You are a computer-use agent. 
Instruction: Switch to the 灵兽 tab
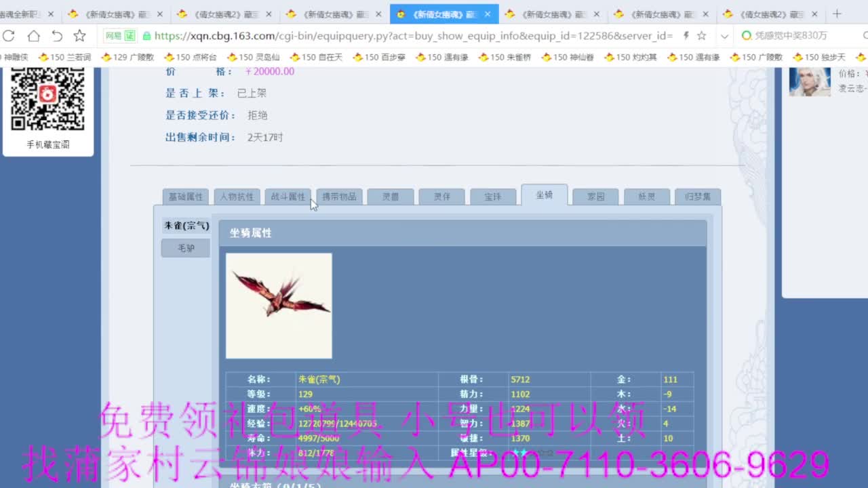[x=391, y=197]
